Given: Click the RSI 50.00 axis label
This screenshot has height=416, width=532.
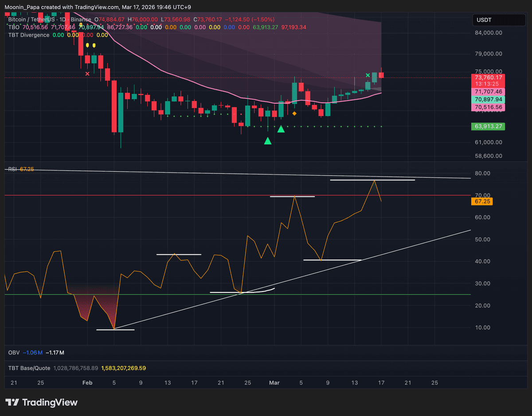Looking at the screenshot, I should (x=481, y=239).
